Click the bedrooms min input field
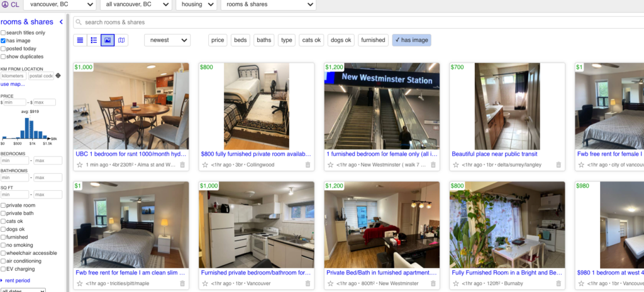This screenshot has width=644, height=292. [x=15, y=161]
